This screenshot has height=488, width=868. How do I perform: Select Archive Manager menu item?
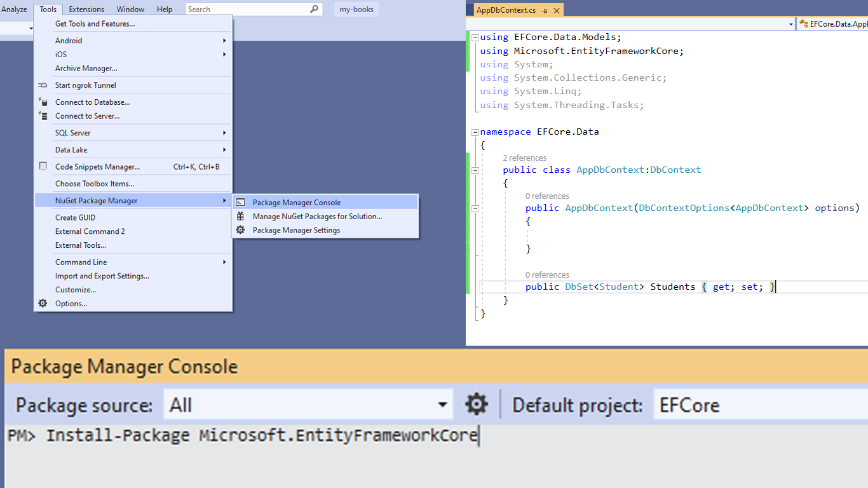tap(133, 68)
